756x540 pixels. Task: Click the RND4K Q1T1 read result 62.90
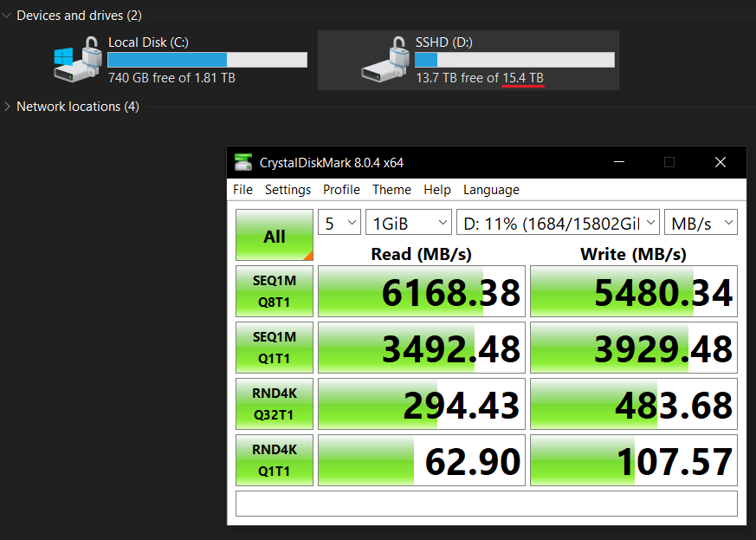coord(422,460)
